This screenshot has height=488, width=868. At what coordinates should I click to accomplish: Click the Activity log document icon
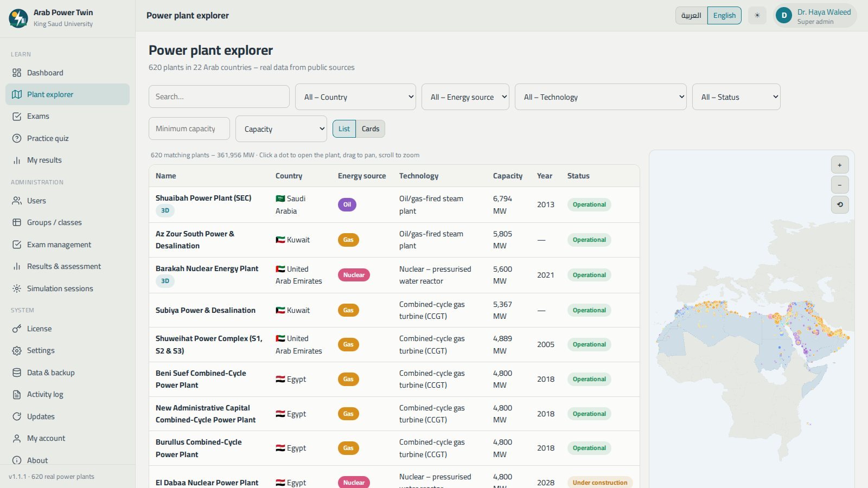coord(17,394)
